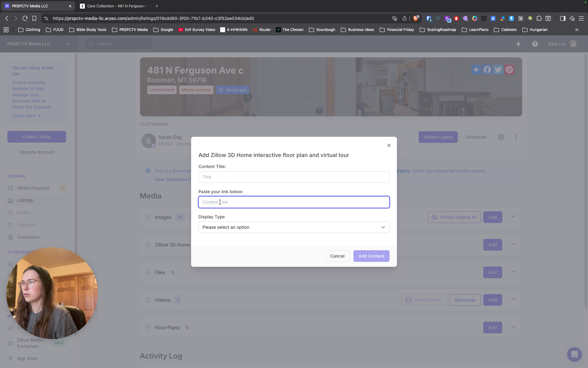The image size is (588, 368).
Task: Open the chat support bubble
Action: (x=574, y=355)
